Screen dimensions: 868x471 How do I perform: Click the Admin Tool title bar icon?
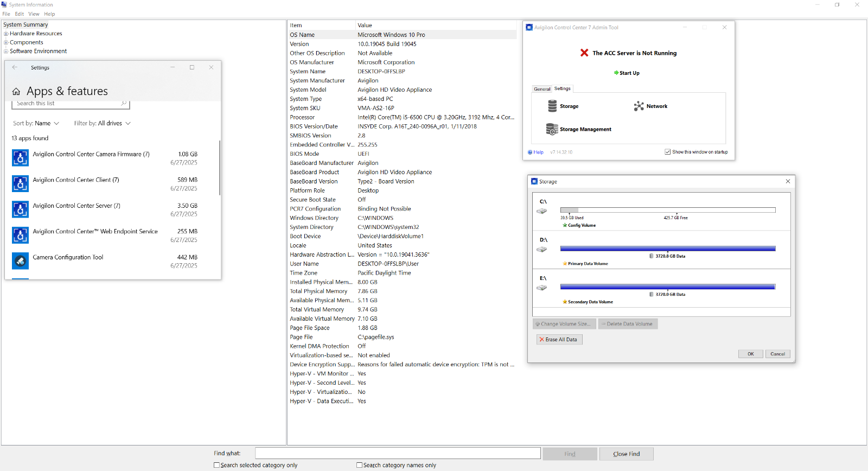click(529, 27)
